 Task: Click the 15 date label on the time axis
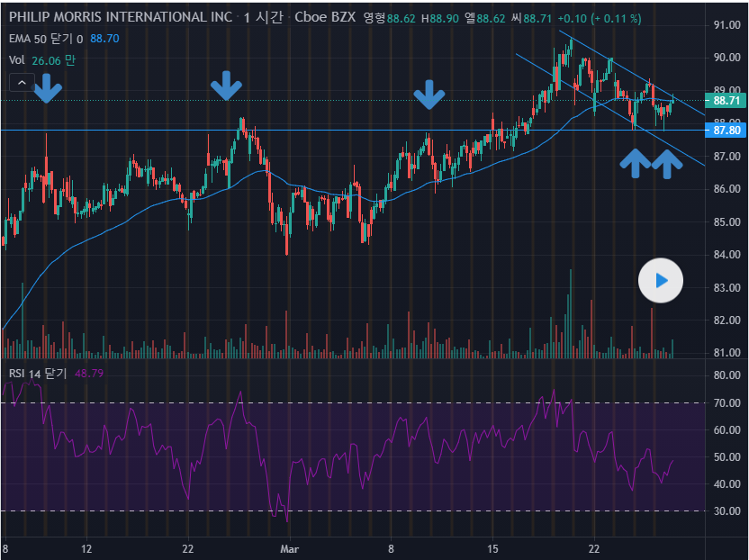[x=492, y=547]
